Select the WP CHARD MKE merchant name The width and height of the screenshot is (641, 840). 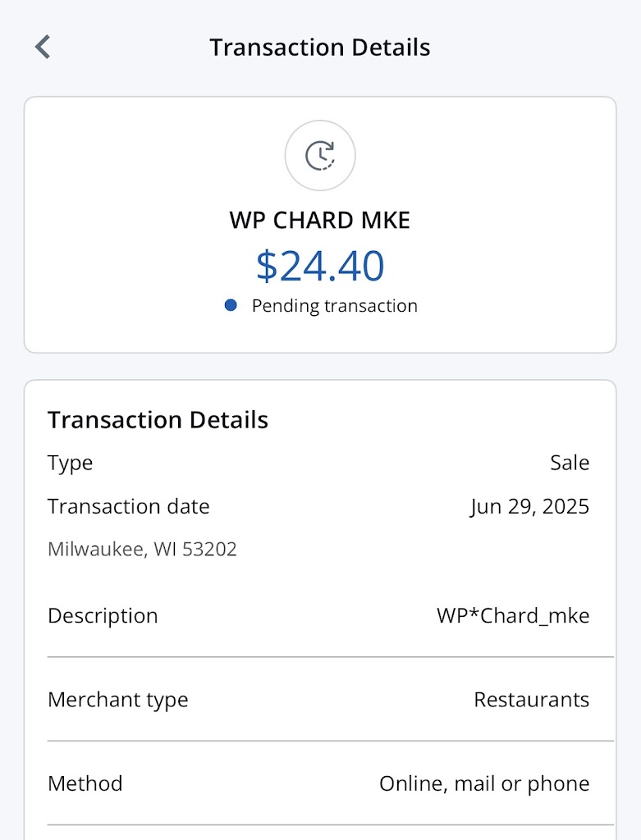pos(320,220)
